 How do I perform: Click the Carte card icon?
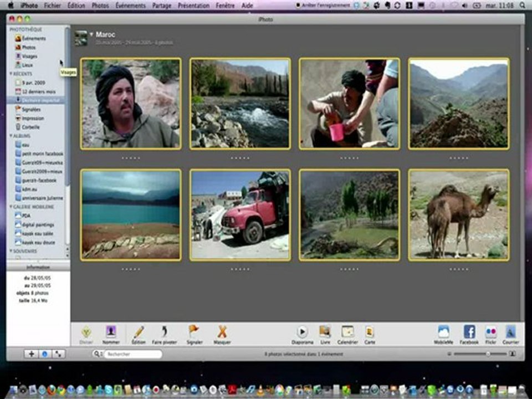pyautogui.click(x=370, y=335)
